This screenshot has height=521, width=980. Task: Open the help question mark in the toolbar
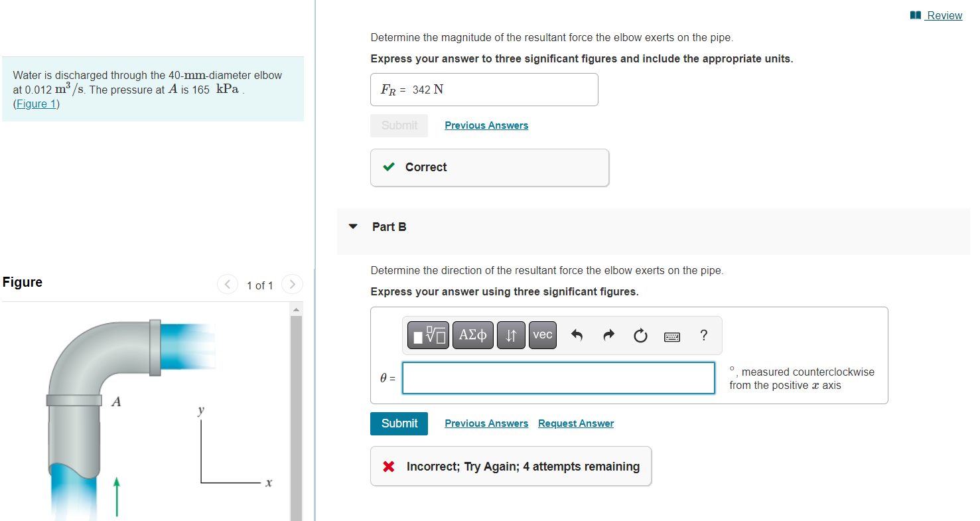coord(703,335)
